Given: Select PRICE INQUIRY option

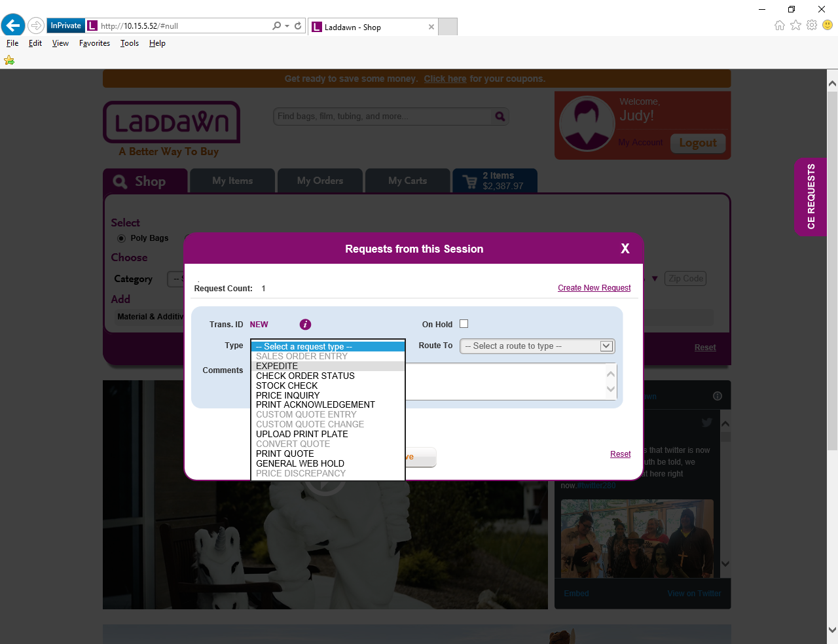Looking at the screenshot, I should tap(328, 396).
